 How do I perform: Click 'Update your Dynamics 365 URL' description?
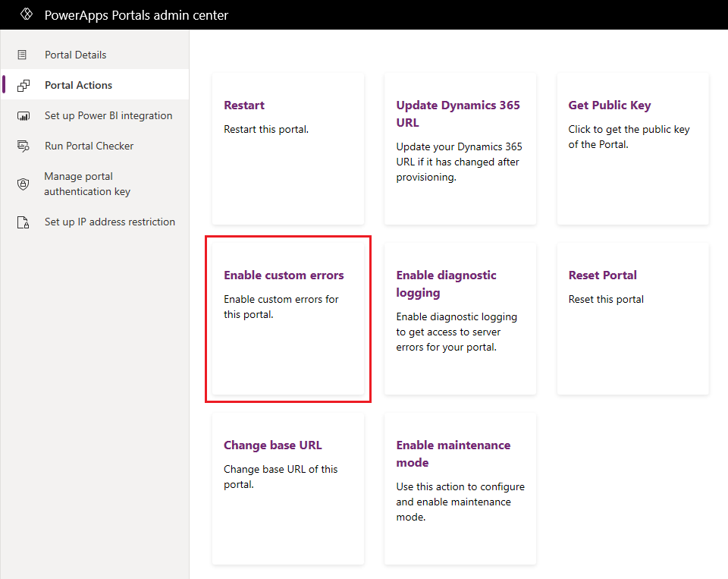459,162
